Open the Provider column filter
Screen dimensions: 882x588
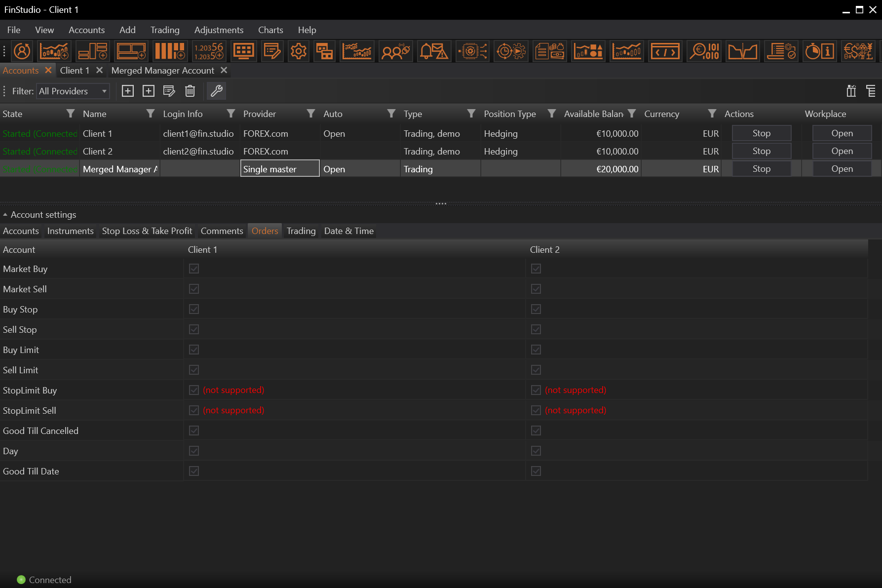[310, 114]
